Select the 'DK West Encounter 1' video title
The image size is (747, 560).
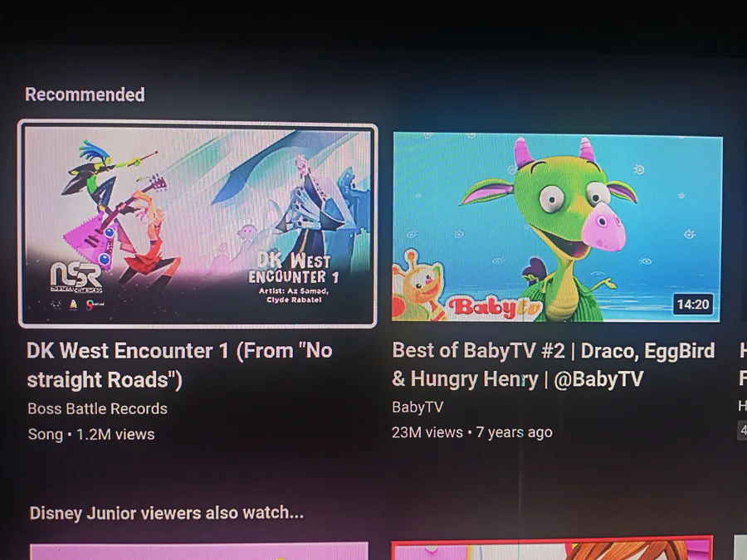coord(179,365)
